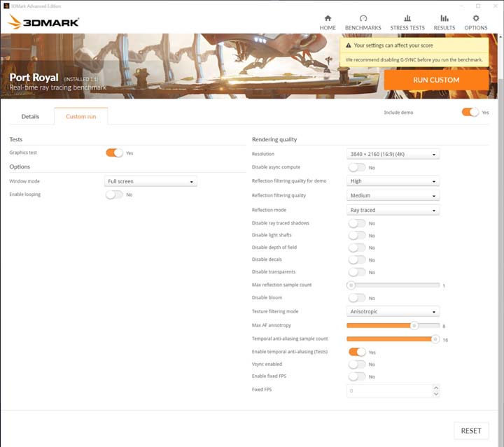
Task: Click the G-SYNC recommendation notice text
Action: [414, 59]
